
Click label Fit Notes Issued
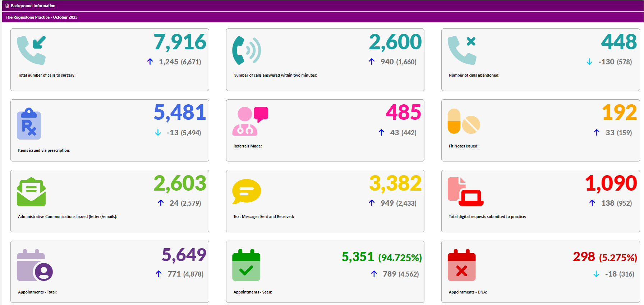(464, 146)
